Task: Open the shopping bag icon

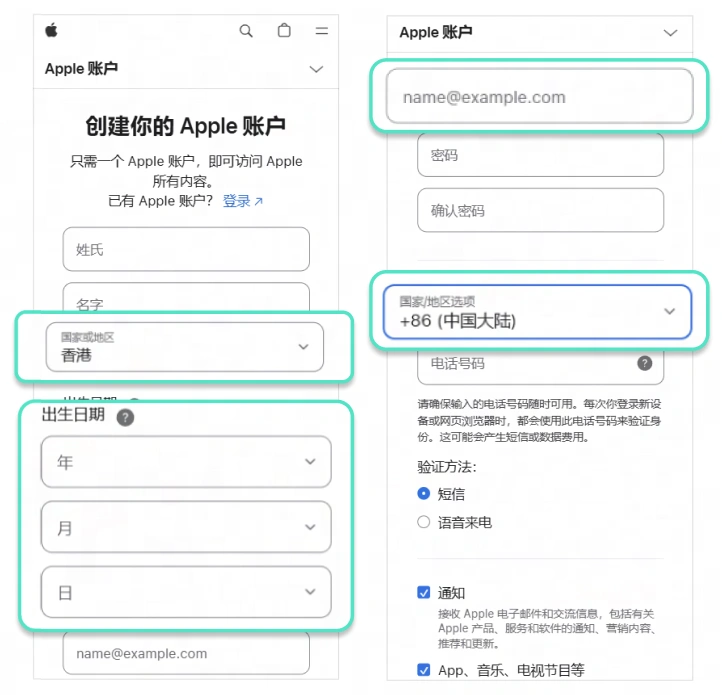Action: (284, 30)
